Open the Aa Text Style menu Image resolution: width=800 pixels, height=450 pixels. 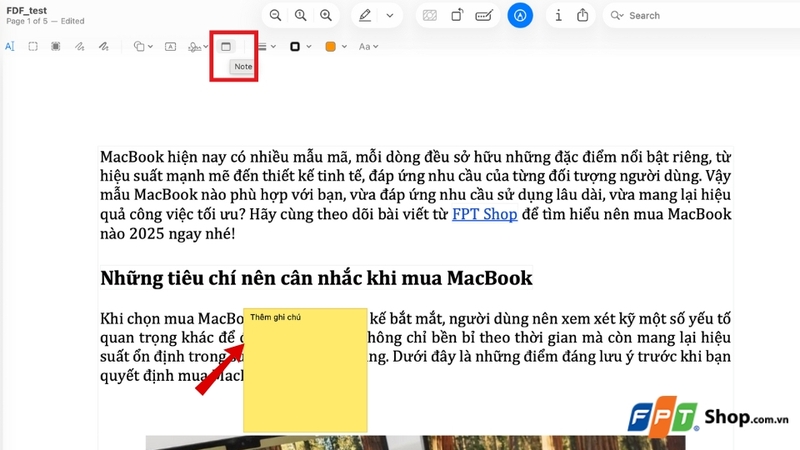[x=368, y=46]
